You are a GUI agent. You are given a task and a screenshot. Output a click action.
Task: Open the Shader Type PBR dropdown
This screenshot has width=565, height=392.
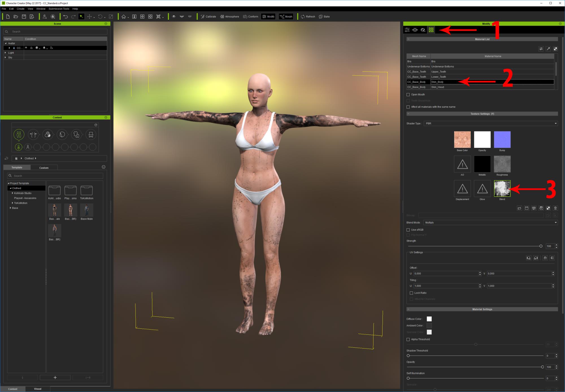(491, 124)
